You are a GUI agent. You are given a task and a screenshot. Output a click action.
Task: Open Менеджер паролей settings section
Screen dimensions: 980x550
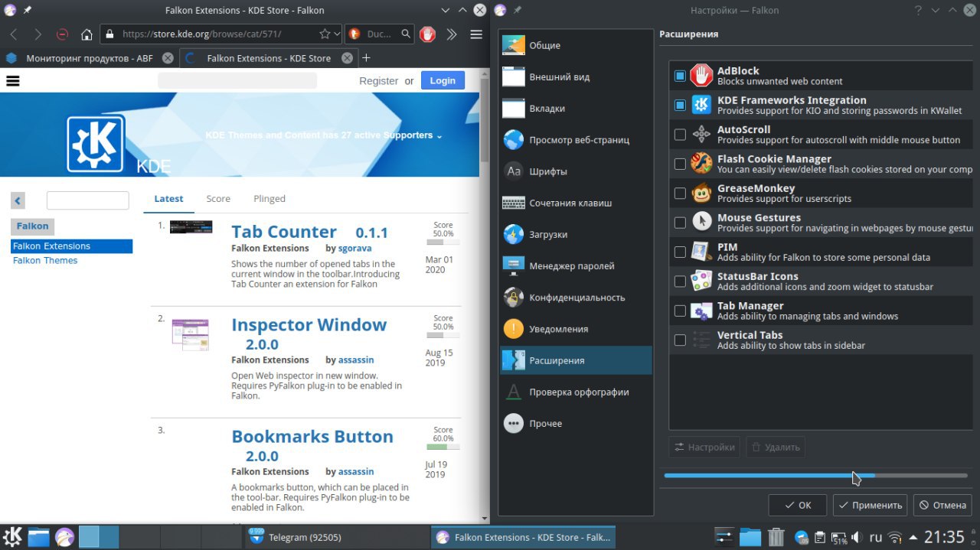tap(576, 265)
